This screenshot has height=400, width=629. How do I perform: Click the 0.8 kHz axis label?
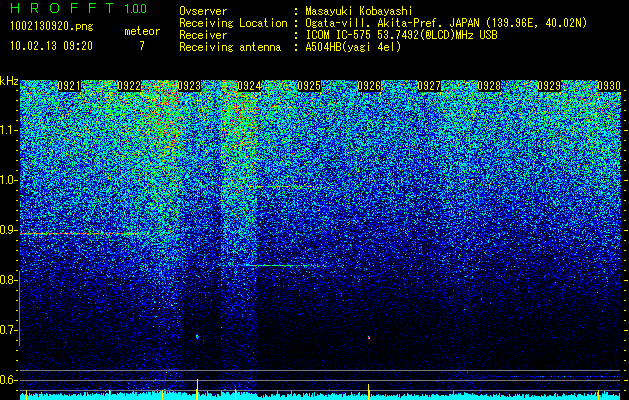8,280
